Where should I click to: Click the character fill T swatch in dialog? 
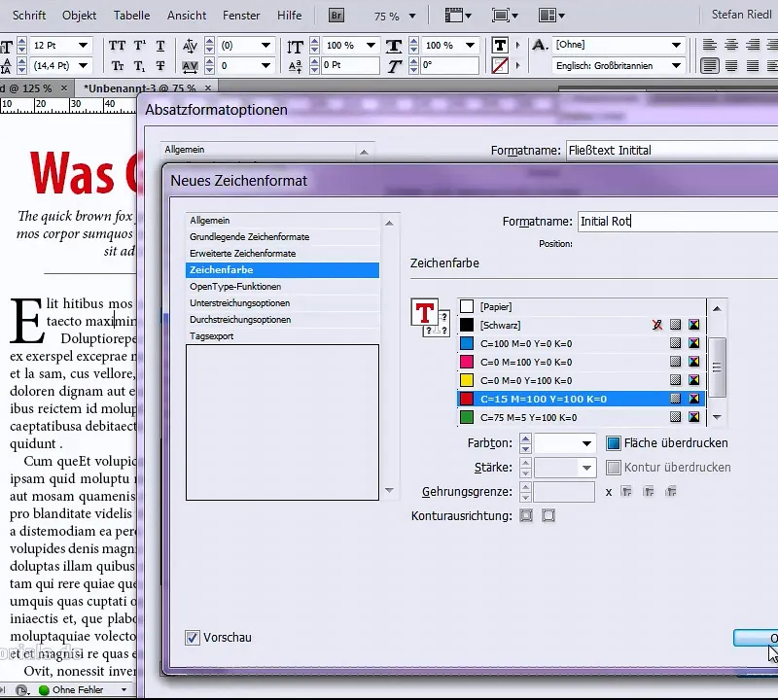425,312
